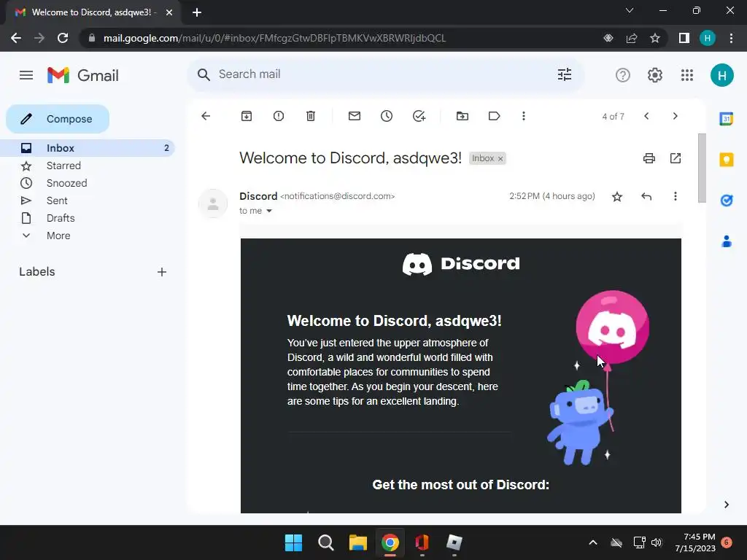Show hidden system tray icons
Image resolution: width=747 pixels, height=560 pixels.
tap(593, 542)
